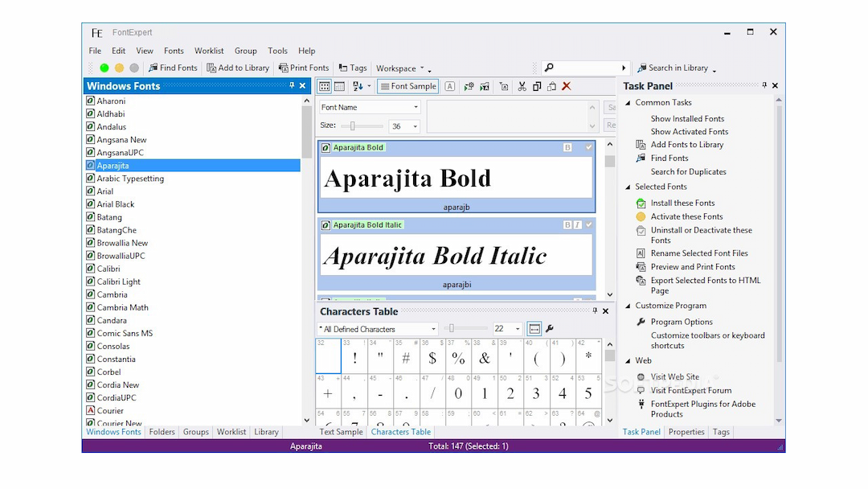Image resolution: width=868 pixels, height=489 pixels.
Task: Open Find Fonts from the toolbar
Action: coord(173,68)
